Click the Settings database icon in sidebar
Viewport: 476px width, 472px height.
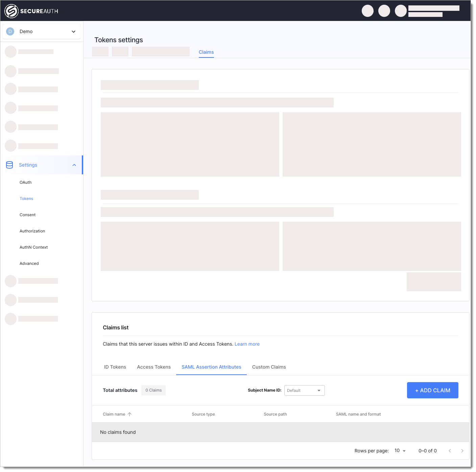(9, 165)
